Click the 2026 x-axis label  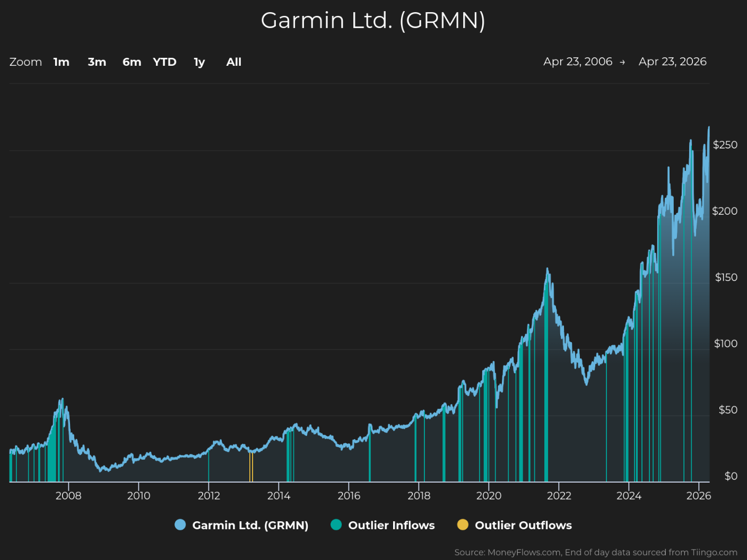coord(699,495)
